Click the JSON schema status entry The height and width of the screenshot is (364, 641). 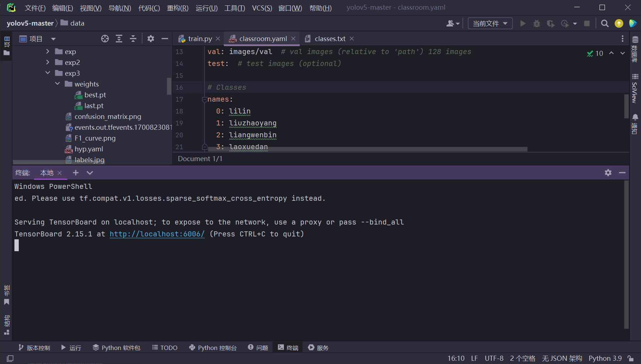point(562,358)
